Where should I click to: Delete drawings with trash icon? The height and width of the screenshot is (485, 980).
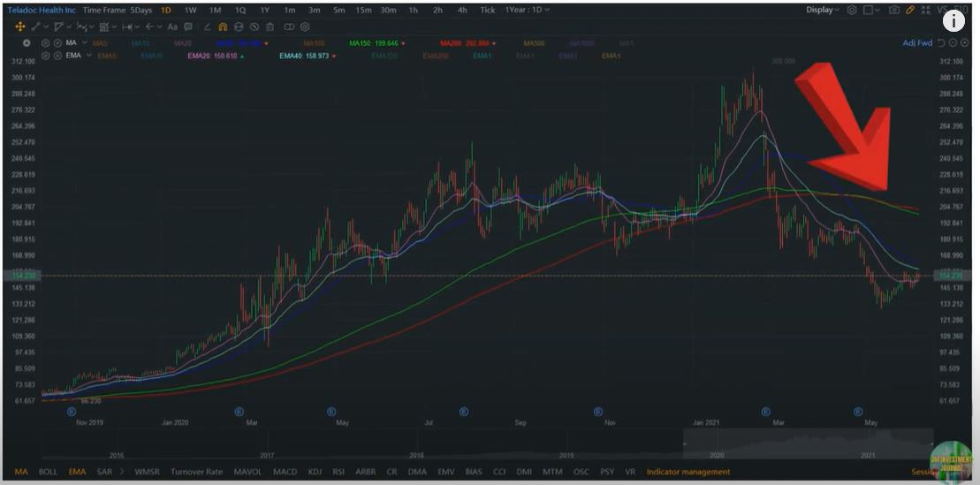(x=270, y=27)
